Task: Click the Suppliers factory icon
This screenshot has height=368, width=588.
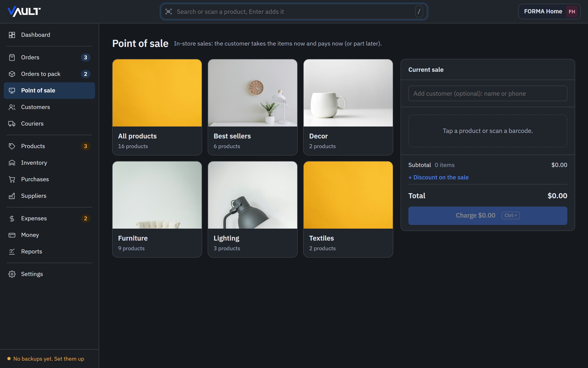Action: [12, 196]
